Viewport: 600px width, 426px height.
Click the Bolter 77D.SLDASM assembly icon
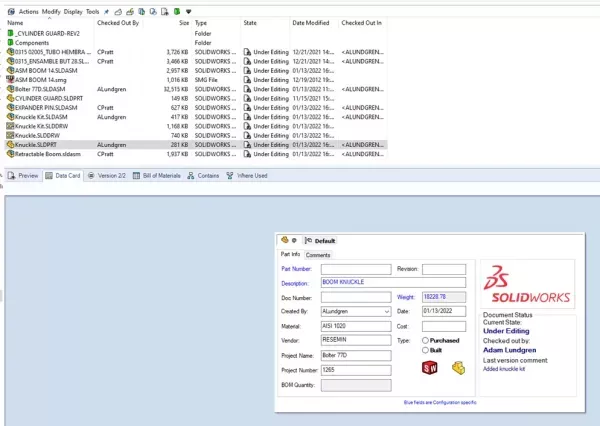[11, 89]
